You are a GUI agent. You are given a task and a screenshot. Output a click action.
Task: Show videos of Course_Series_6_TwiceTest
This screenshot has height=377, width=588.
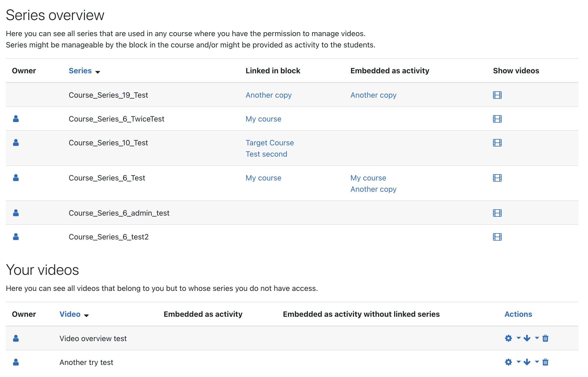[497, 119]
